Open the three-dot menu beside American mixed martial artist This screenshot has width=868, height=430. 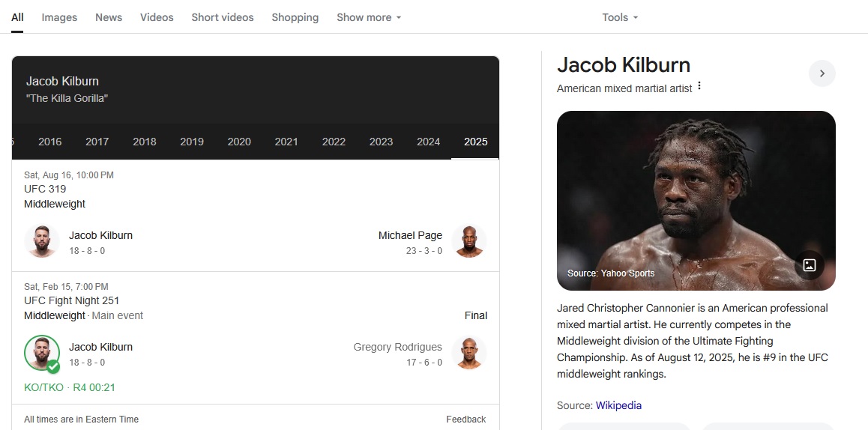pos(699,86)
